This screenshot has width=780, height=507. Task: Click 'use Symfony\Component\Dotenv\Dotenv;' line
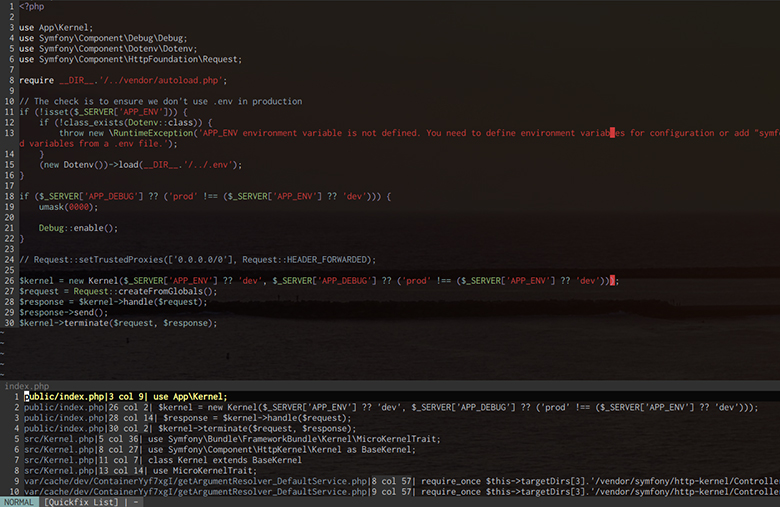pos(108,49)
